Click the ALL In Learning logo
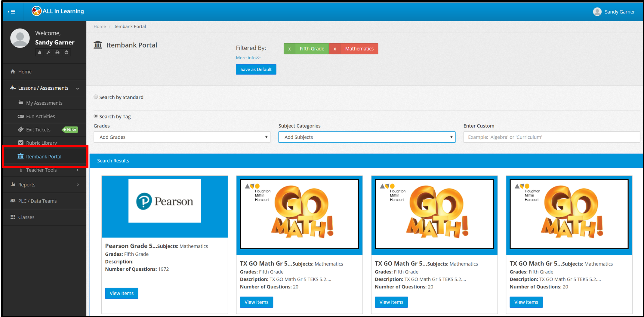Screen dimensions: 644x317 pos(58,11)
